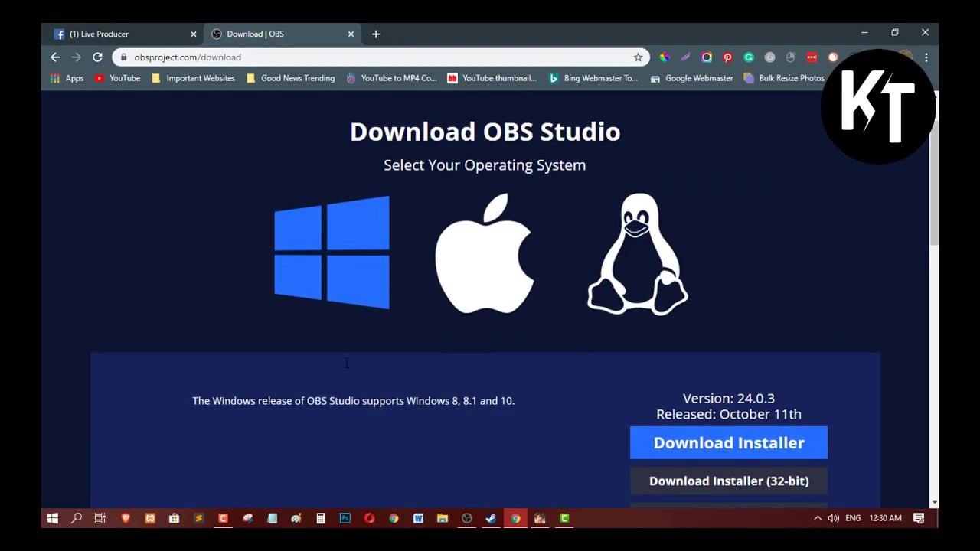Open the Chrome three-dot menu
Screen dimensions: 980x551
tap(926, 57)
